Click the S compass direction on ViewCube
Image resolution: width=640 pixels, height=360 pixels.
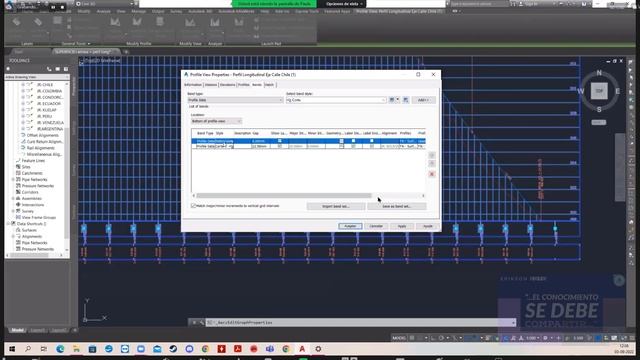point(599,109)
